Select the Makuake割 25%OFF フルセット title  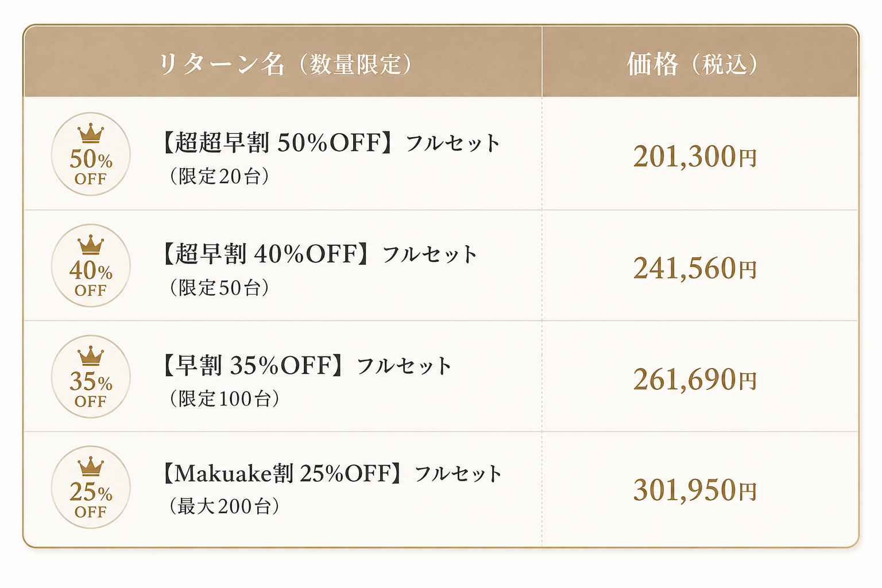pos(332,474)
